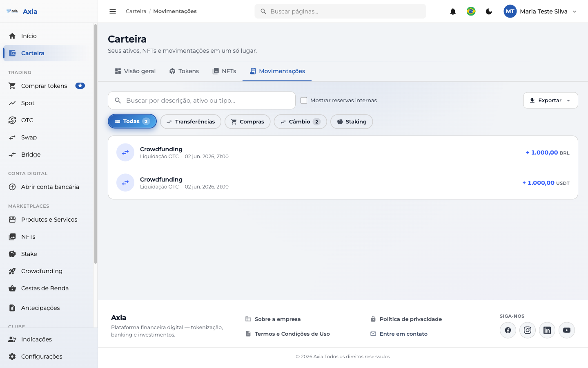Switch to the Tokens tab
The height and width of the screenshot is (368, 588).
pos(184,71)
